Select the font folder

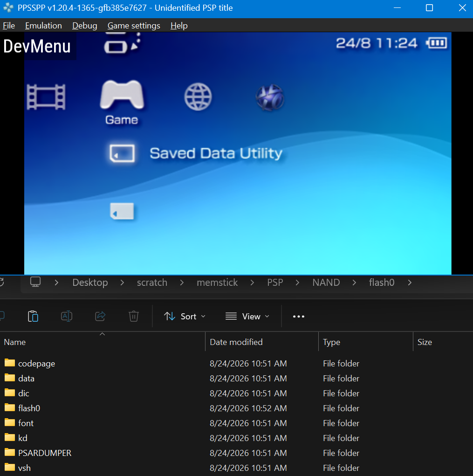tap(236, 423)
